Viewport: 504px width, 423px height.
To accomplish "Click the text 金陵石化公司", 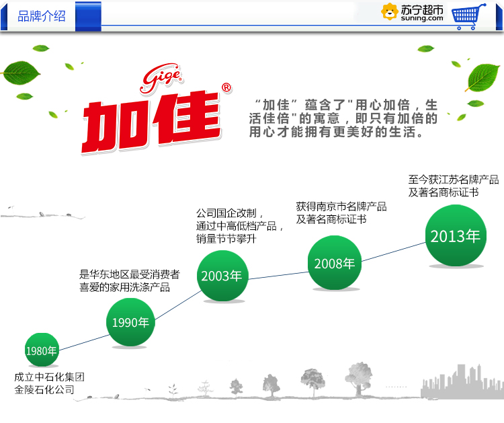I will (44, 389).
